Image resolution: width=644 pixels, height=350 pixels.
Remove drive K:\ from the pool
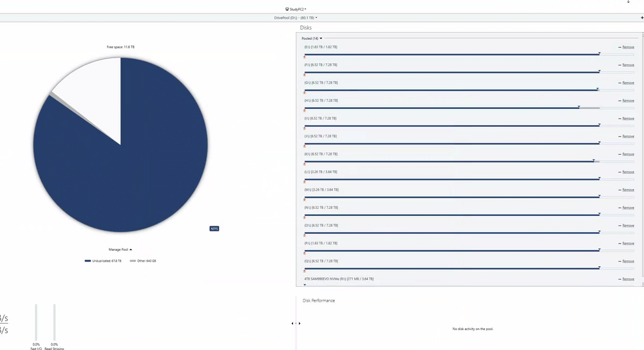point(627,154)
